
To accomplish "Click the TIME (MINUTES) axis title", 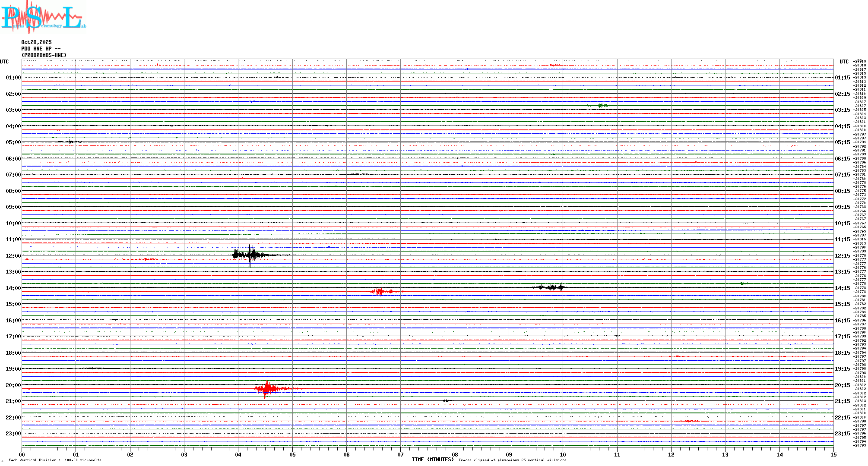I will [x=432, y=460].
